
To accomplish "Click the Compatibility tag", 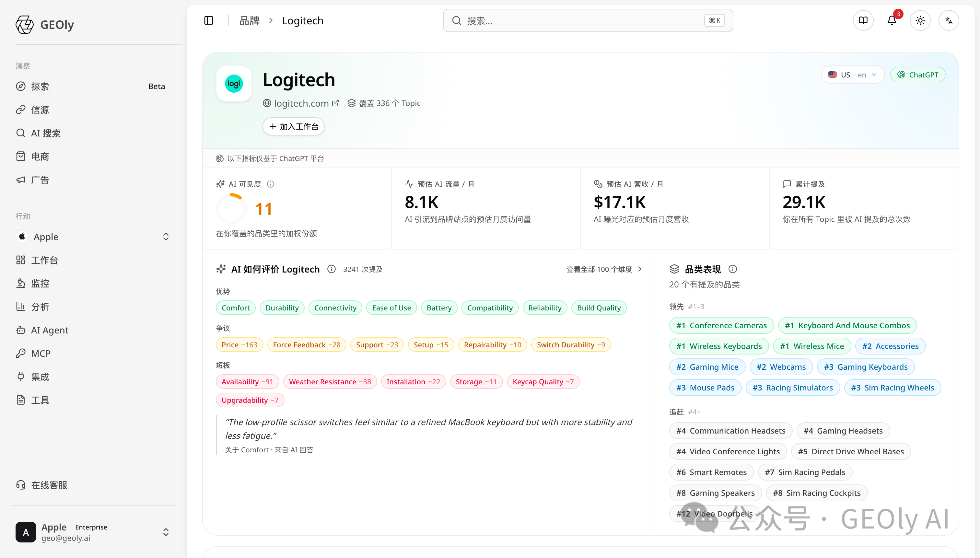I will 490,308.
